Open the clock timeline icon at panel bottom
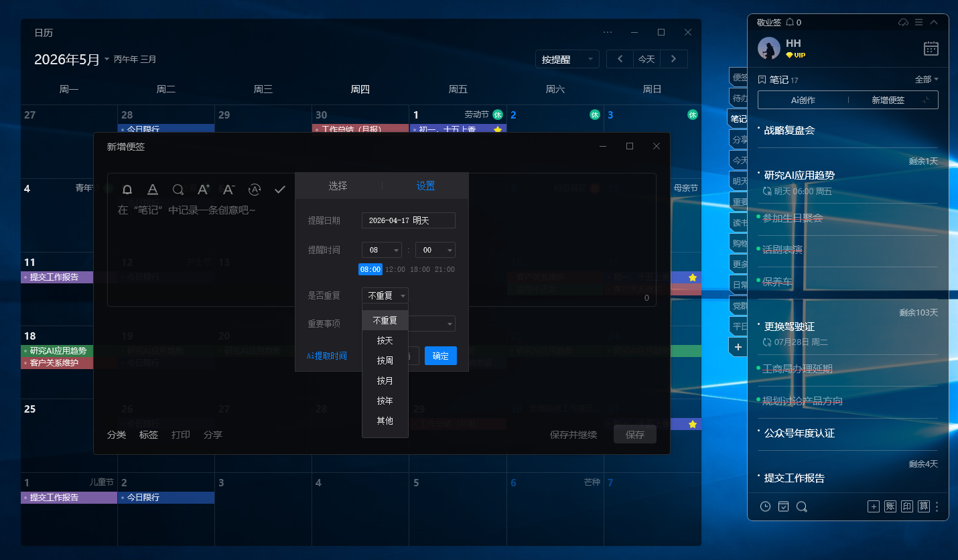 point(765,506)
